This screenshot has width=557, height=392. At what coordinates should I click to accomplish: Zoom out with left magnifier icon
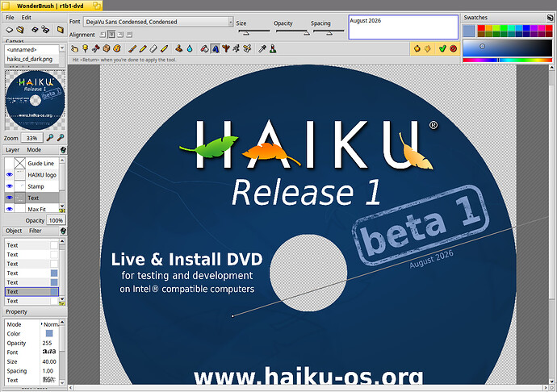(x=50, y=137)
